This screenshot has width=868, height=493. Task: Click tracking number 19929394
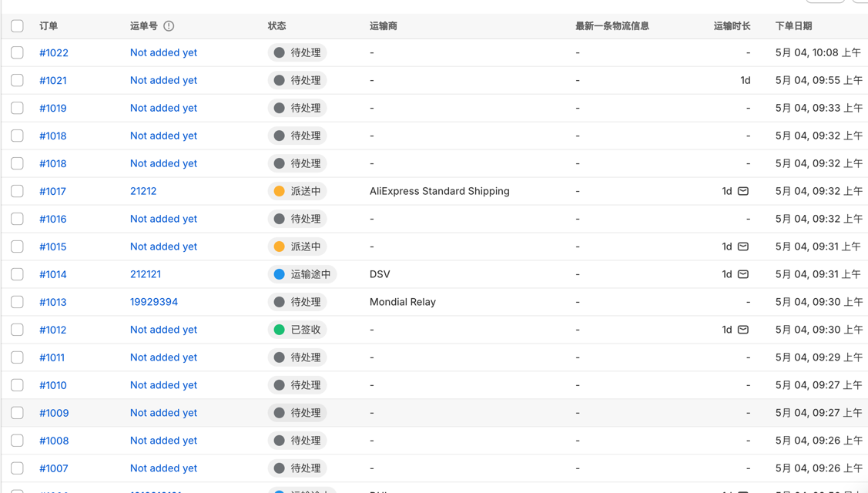(x=154, y=302)
